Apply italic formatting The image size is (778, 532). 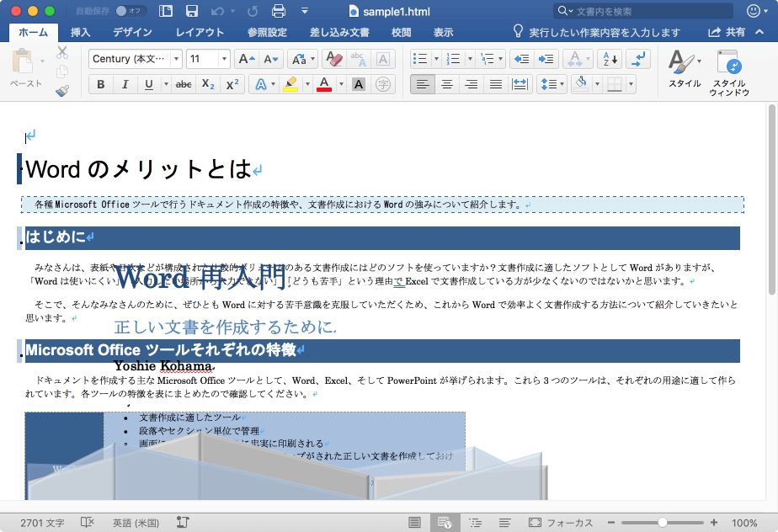125,84
